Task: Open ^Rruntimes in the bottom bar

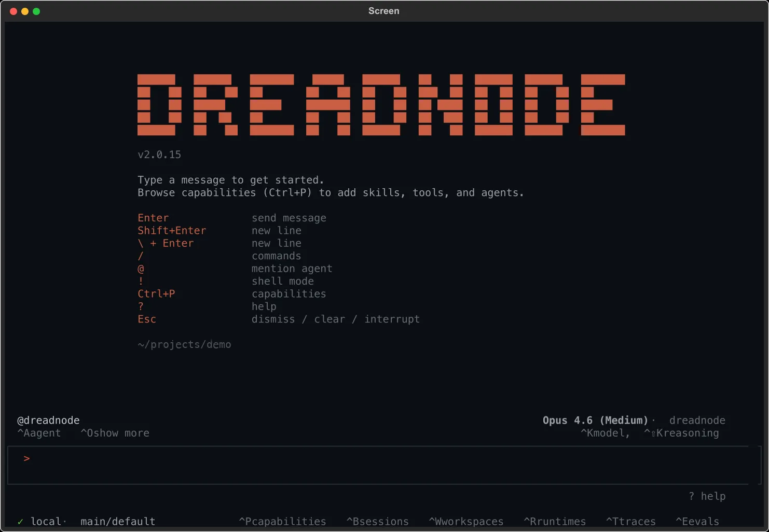Action: [x=555, y=522]
